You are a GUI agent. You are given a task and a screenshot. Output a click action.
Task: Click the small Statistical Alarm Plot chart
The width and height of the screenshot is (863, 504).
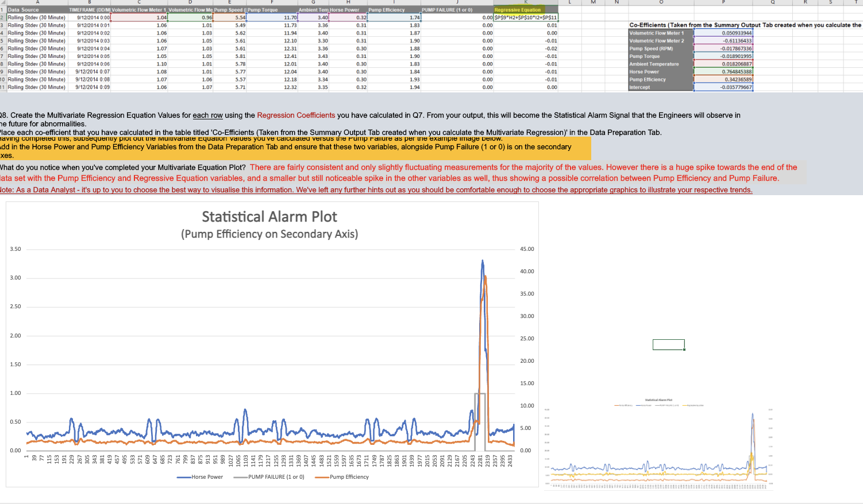[x=658, y=443]
